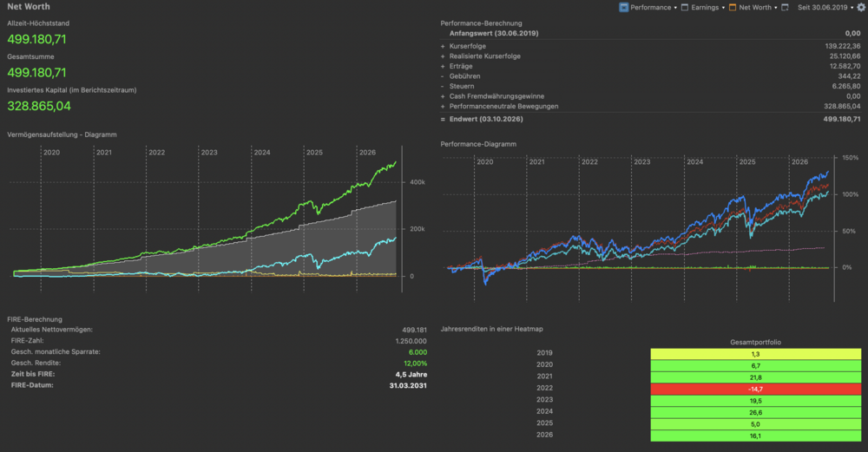Click the 2026 heatmap cell showing 16,1

click(756, 436)
